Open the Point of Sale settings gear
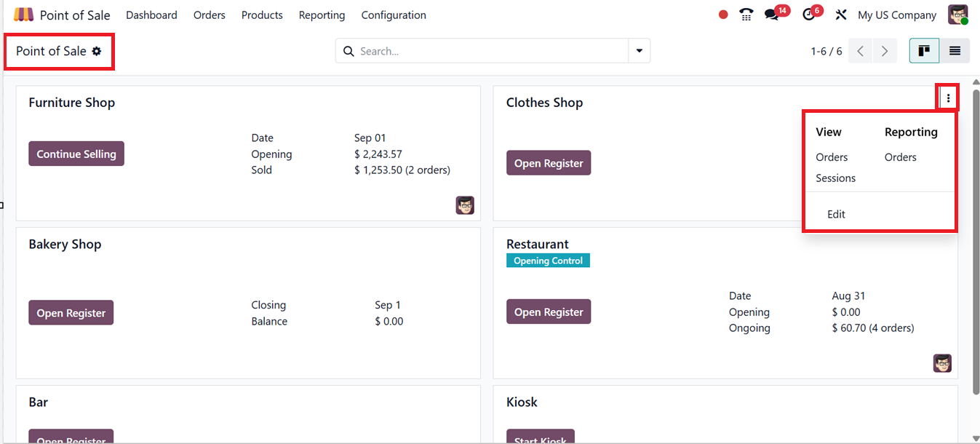 point(97,52)
